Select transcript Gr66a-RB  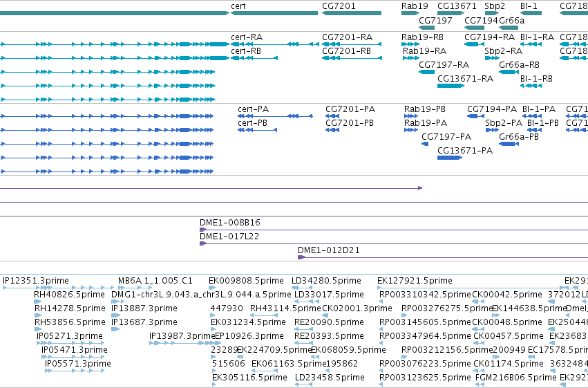pos(509,72)
